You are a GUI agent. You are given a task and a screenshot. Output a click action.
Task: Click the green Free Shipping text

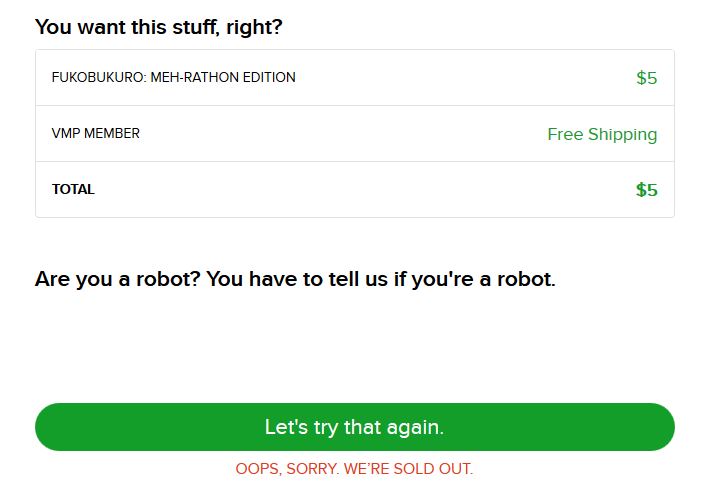[602, 134]
